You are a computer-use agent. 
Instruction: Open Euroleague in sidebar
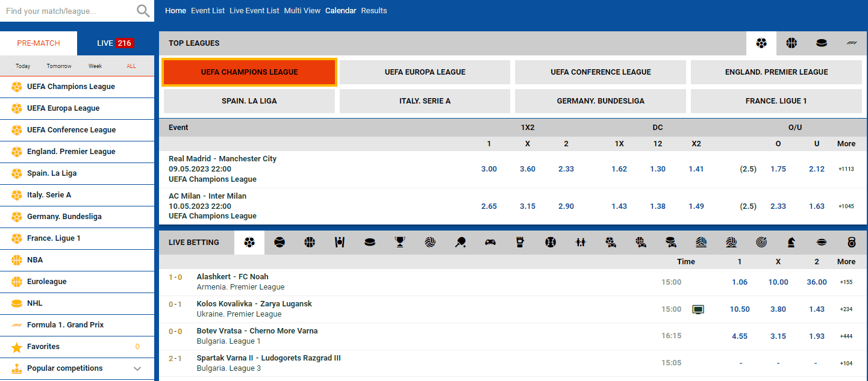coord(77,282)
